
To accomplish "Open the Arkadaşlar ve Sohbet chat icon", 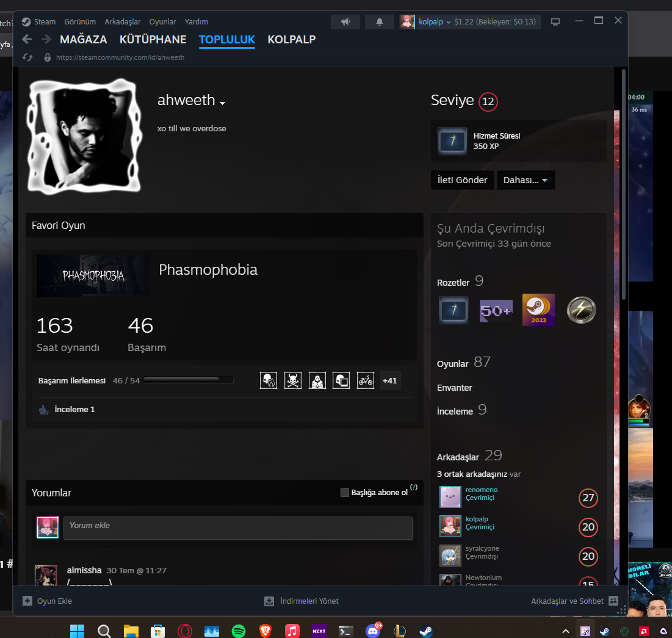I will click(614, 601).
